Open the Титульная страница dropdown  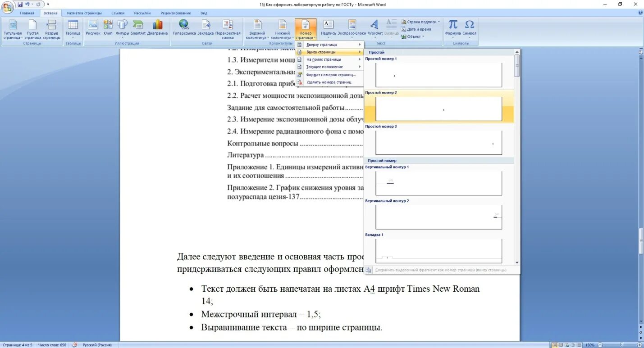click(x=13, y=30)
